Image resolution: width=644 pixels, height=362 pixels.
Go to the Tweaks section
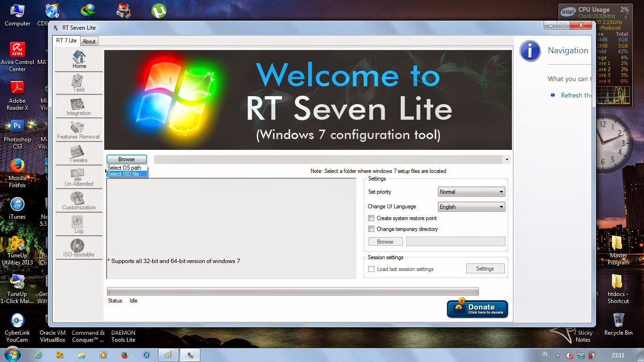click(x=79, y=154)
